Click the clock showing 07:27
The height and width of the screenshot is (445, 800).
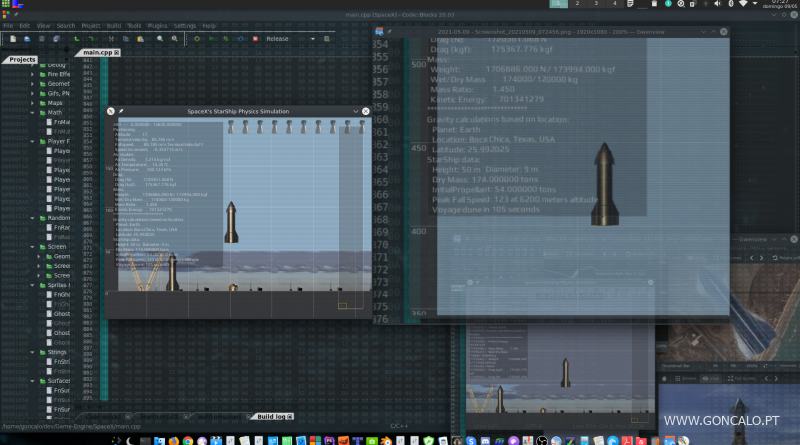780,4
